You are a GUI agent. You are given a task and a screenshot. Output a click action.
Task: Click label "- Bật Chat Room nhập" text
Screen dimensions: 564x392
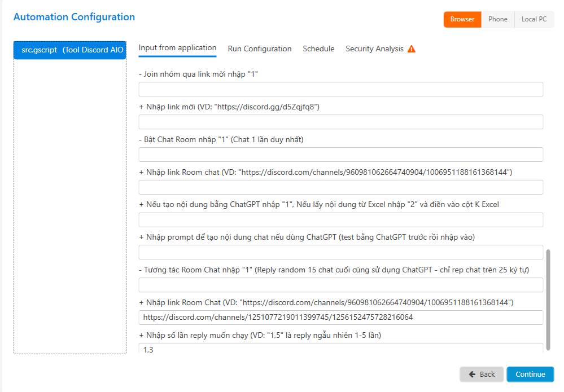click(x=221, y=139)
